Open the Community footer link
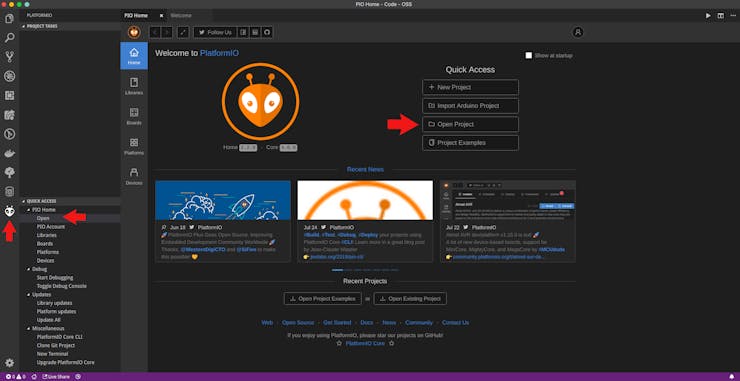 click(419, 322)
